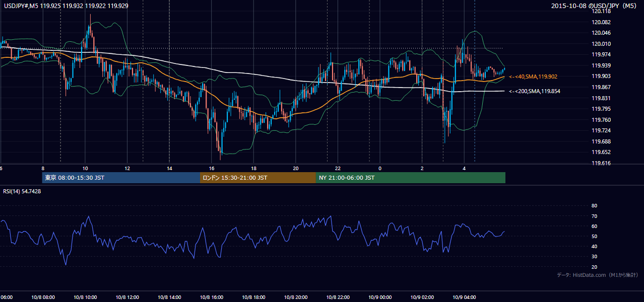Viewport: 644px width, 302px height.
Task: Click price axis label 119.795
Action: pos(600,109)
